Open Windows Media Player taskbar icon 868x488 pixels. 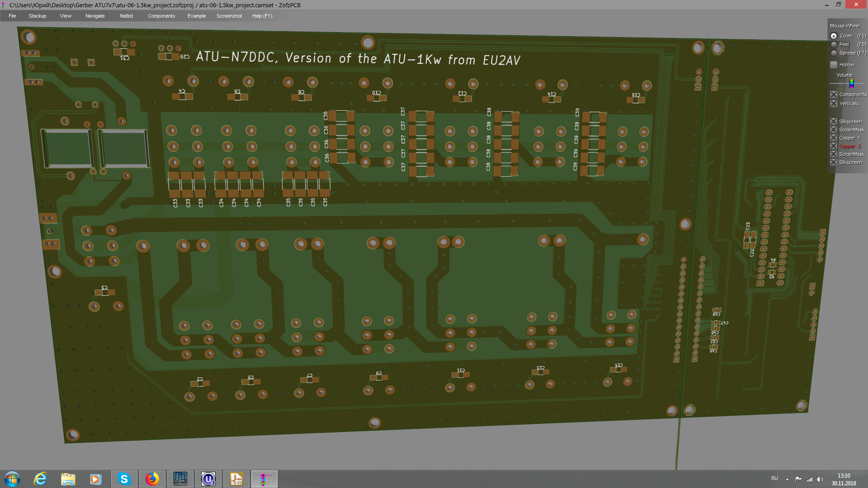point(95,479)
